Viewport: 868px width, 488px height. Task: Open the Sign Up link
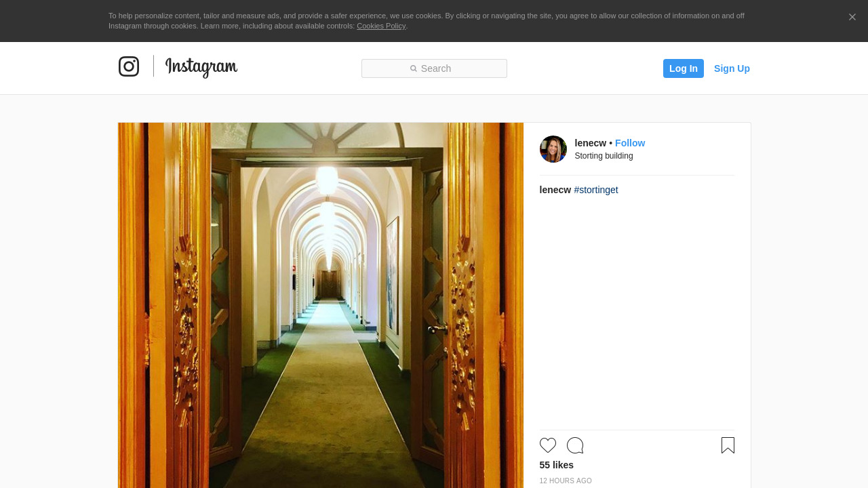pos(732,68)
